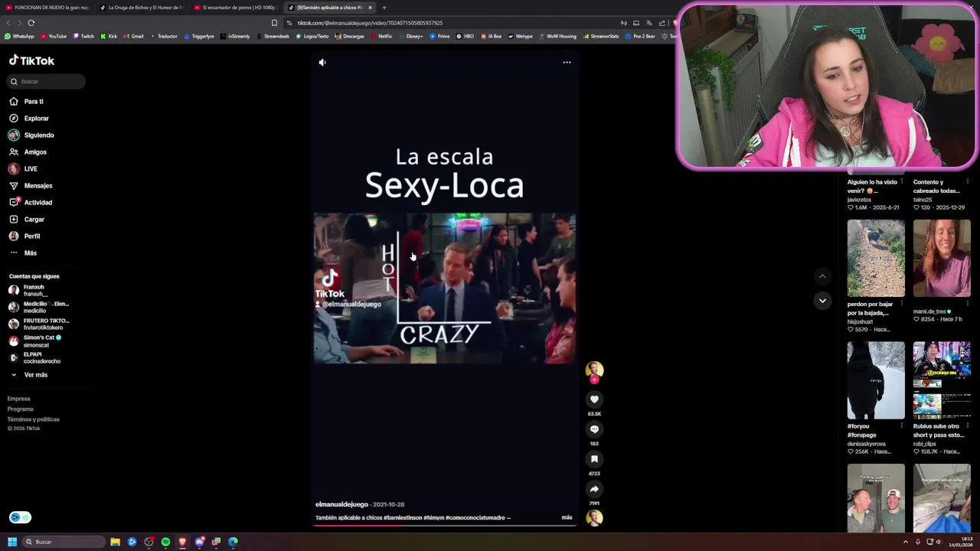The height and width of the screenshot is (551, 980).
Task: Click the Empresa footer link
Action: tap(19, 399)
